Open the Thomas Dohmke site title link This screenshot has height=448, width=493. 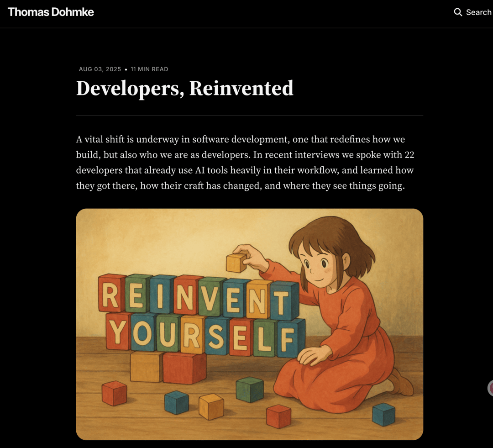(51, 12)
